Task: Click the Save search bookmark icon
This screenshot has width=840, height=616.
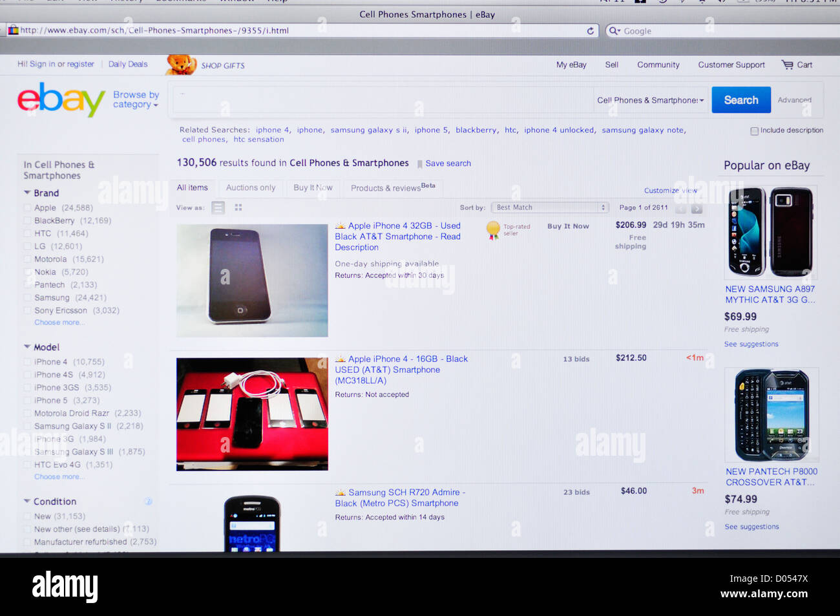Action: point(420,164)
